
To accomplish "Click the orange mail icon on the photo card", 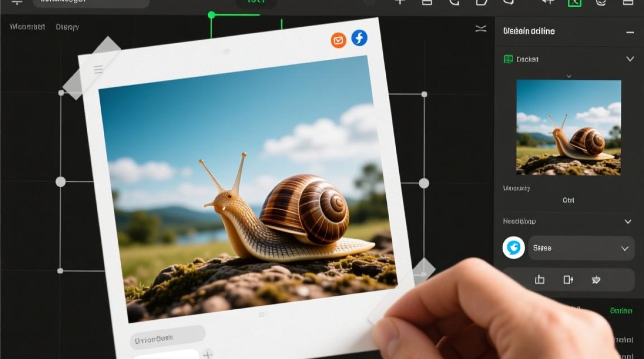I will pos(338,41).
